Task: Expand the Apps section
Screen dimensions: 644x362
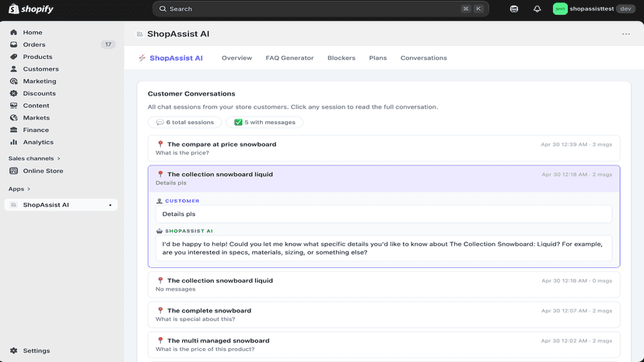Action: pos(19,189)
